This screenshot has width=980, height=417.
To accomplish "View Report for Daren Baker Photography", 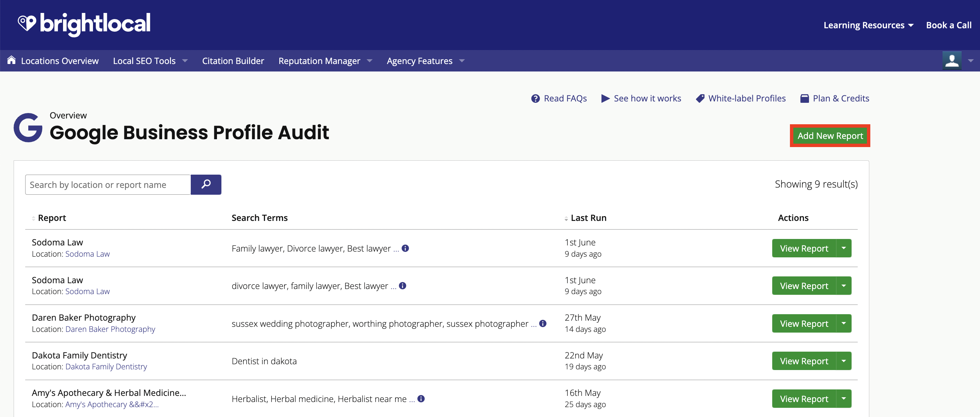I will (x=804, y=323).
